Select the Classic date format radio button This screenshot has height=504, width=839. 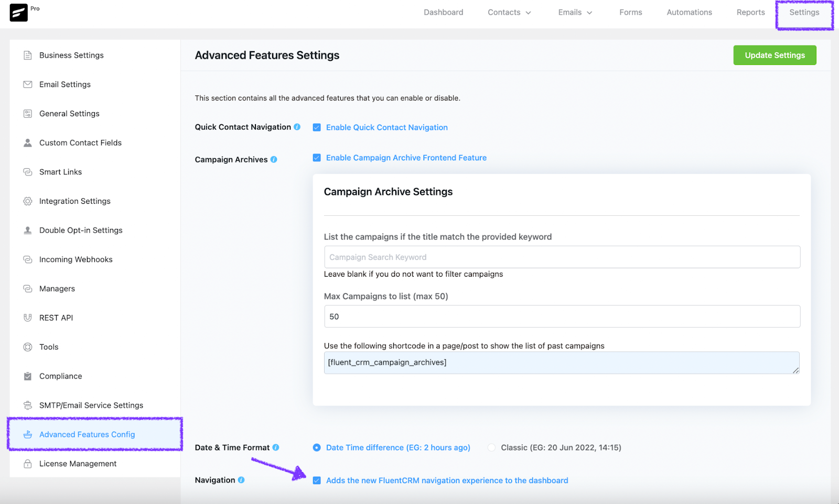491,447
